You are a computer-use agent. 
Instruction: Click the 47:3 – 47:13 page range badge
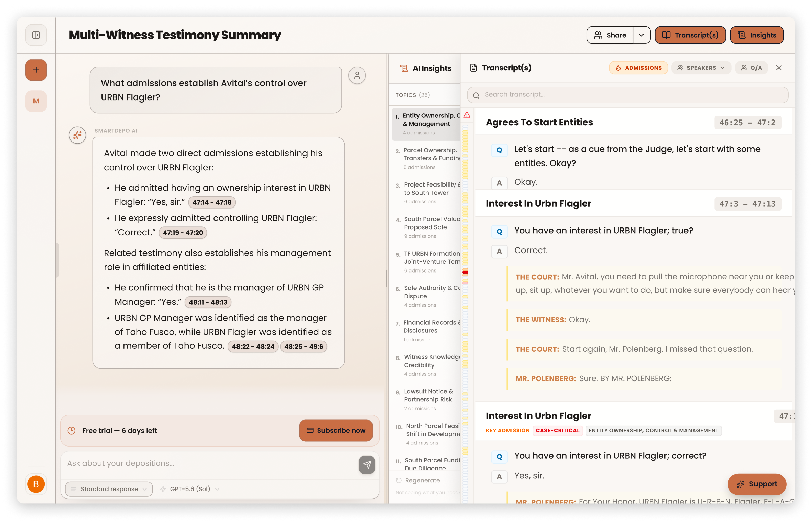747,204
